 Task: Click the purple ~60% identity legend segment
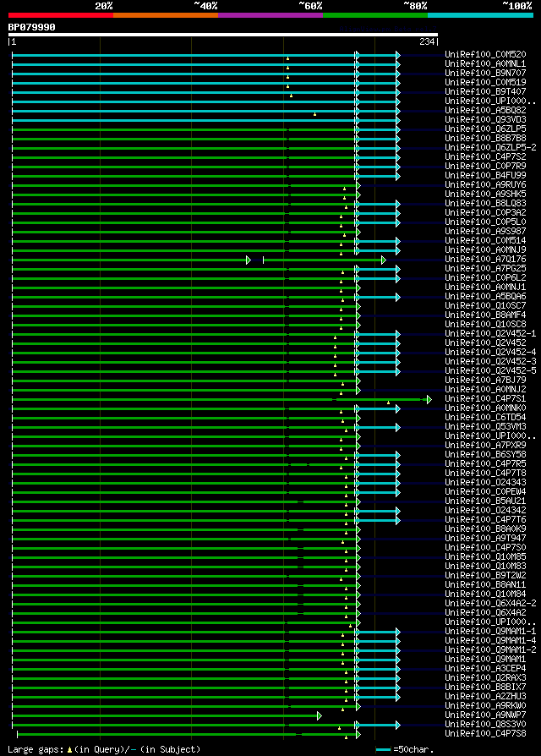click(270, 15)
